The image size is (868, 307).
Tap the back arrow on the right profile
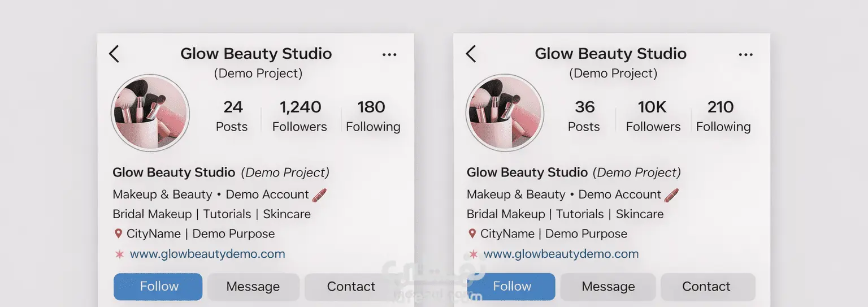471,54
